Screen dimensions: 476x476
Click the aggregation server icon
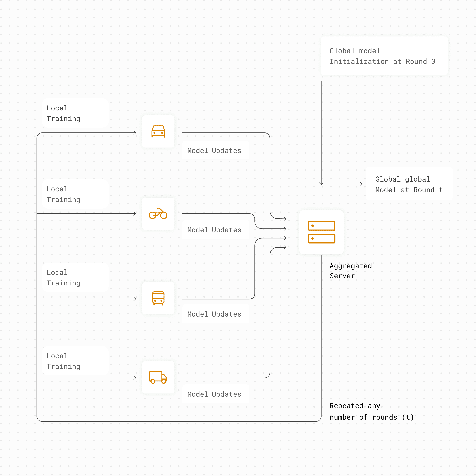pos(321,232)
